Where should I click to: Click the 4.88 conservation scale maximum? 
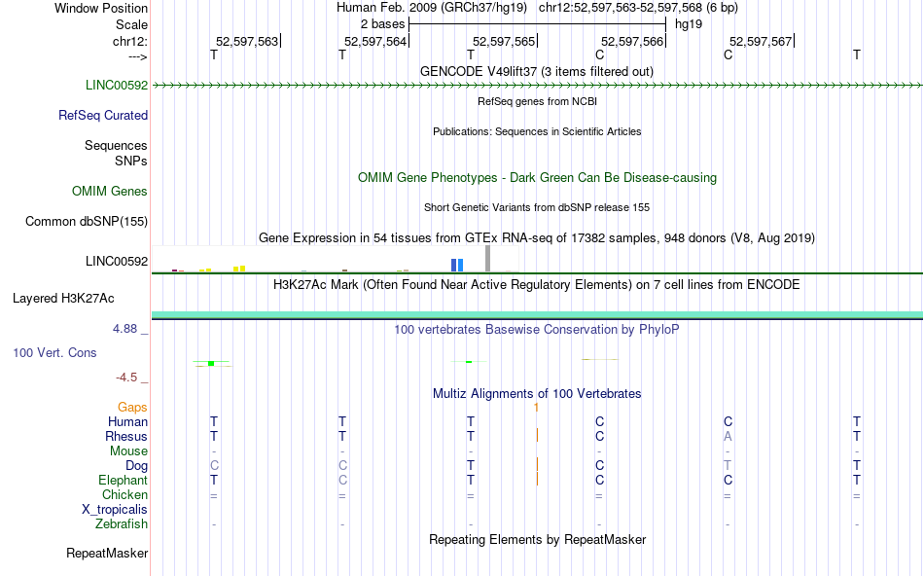pos(124,329)
